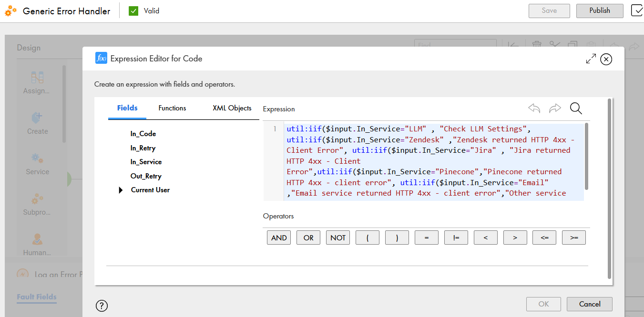Click the paste icon in canvas toolbar

pos(590,45)
